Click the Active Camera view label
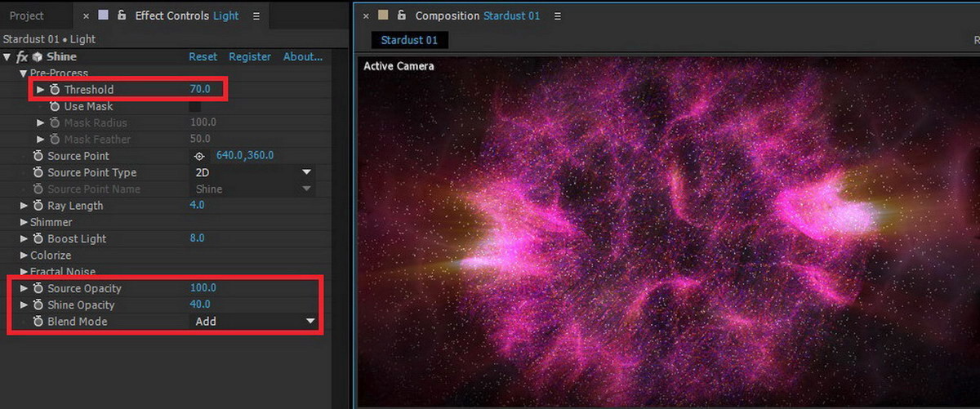 point(399,66)
